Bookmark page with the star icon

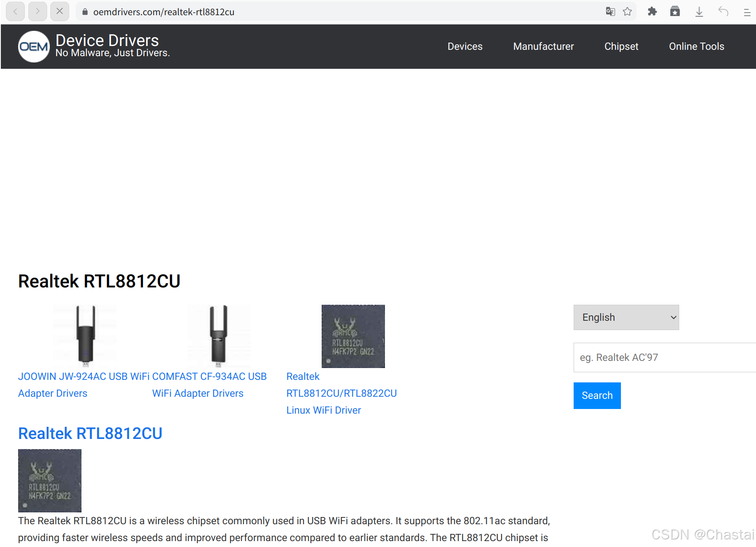tap(627, 11)
